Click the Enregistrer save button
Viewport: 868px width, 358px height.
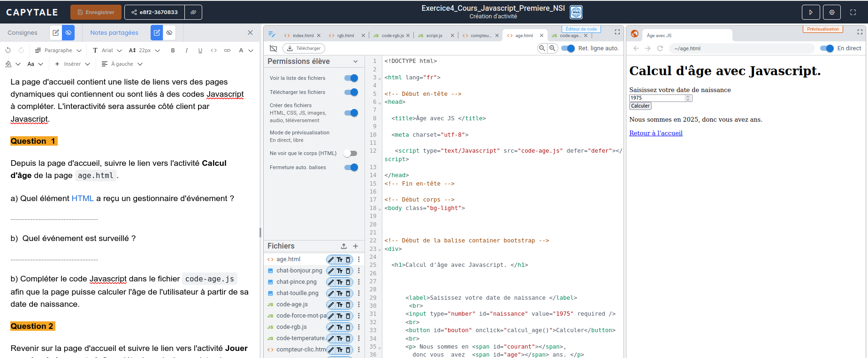click(96, 12)
